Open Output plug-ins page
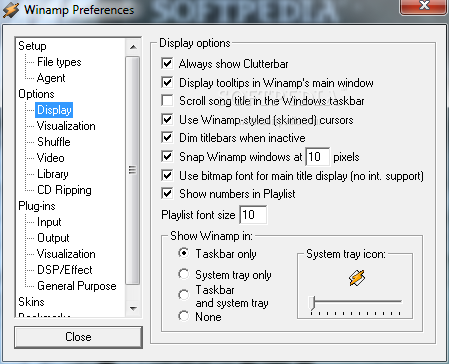This screenshot has height=364, width=449. pyautogui.click(x=53, y=238)
